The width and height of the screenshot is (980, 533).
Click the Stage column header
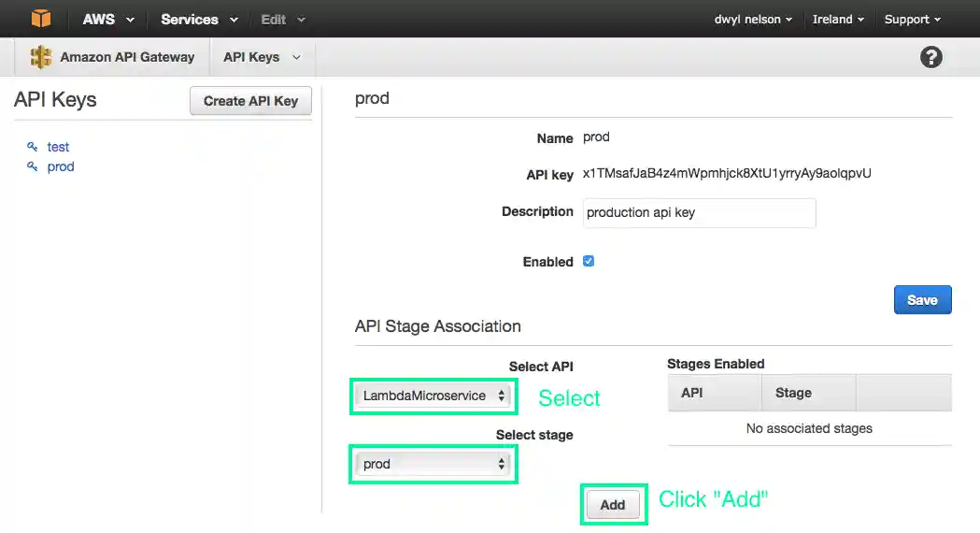809,393
